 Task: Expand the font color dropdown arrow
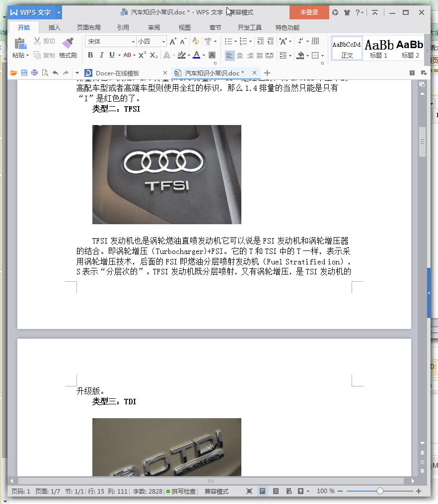(204, 56)
